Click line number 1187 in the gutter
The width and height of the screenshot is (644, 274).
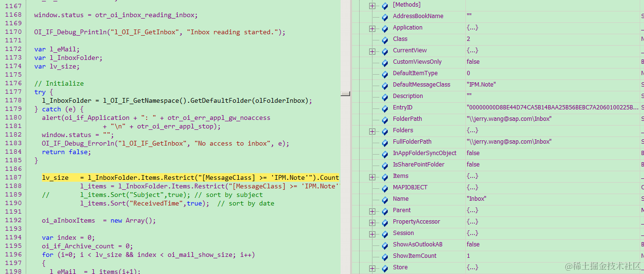(13, 177)
